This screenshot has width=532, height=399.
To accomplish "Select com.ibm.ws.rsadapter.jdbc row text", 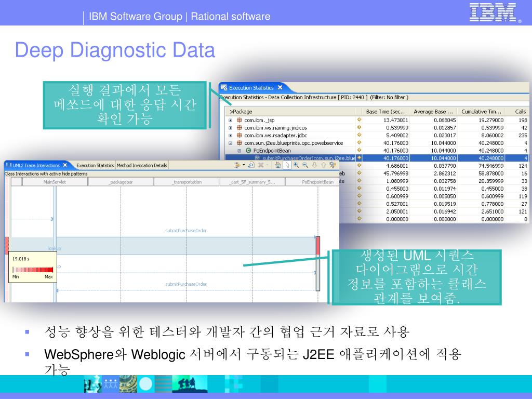I will tap(275, 136).
